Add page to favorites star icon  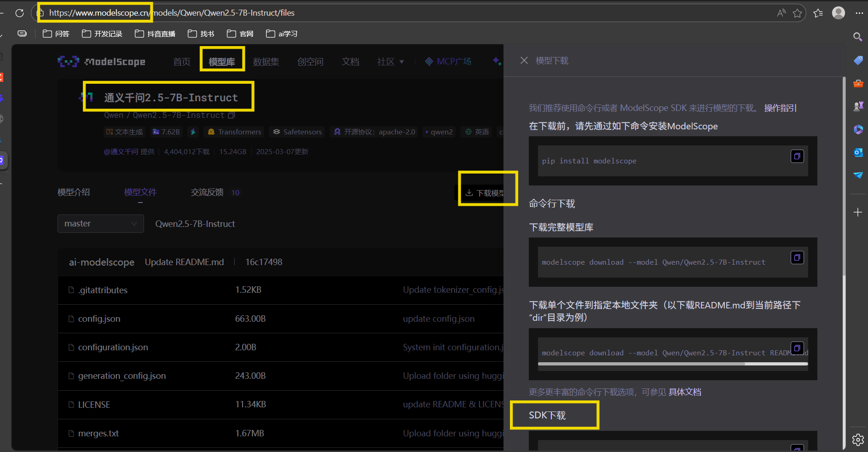(x=798, y=13)
